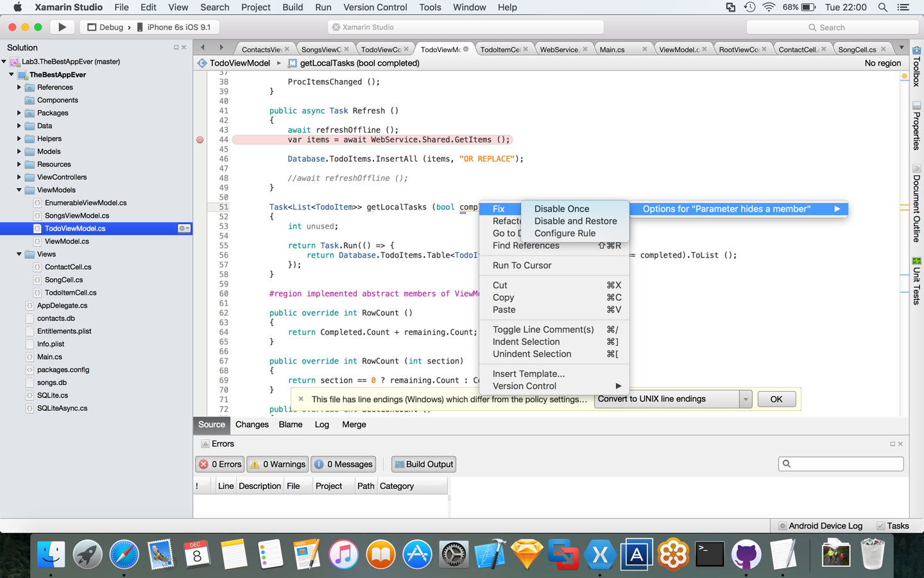Open Safari from the dock
924x578 pixels.
coord(124,554)
